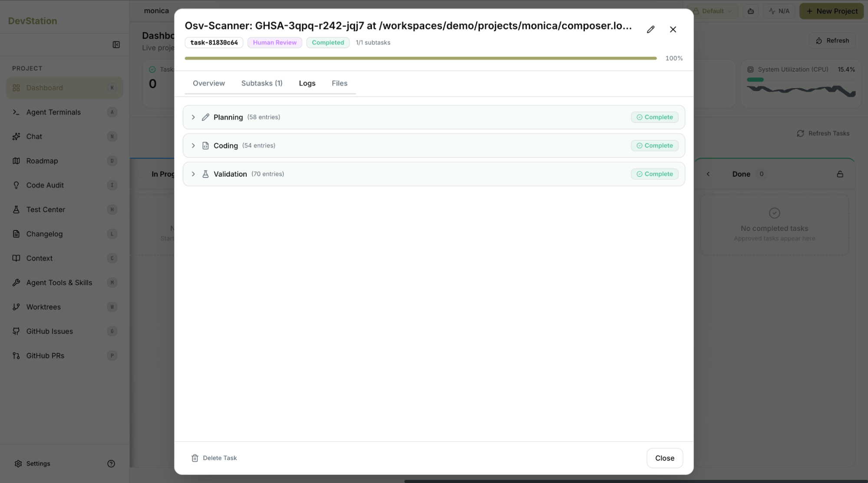The image size is (868, 483).
Task: Click the New Project button
Action: coord(832,11)
